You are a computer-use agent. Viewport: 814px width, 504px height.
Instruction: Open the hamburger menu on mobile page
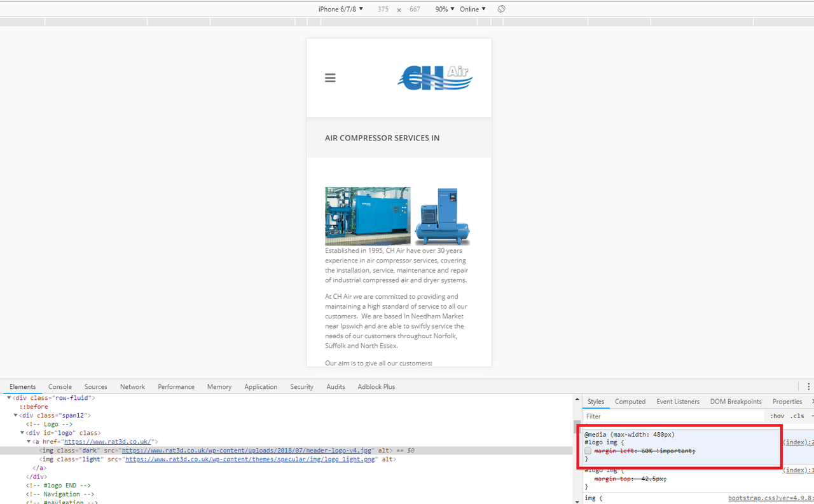point(330,78)
